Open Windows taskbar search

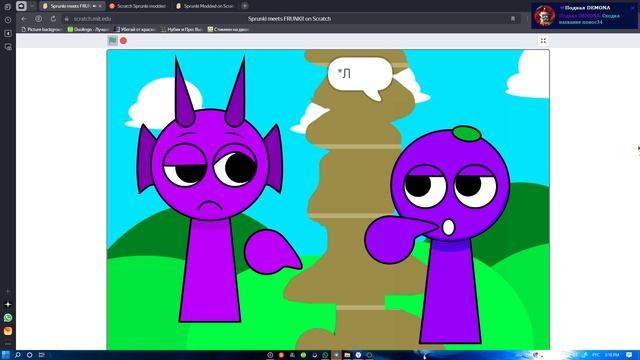(x=18, y=355)
